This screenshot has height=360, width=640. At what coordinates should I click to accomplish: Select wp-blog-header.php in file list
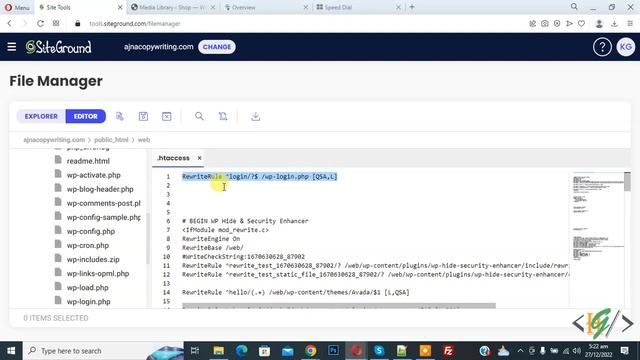[x=100, y=189]
